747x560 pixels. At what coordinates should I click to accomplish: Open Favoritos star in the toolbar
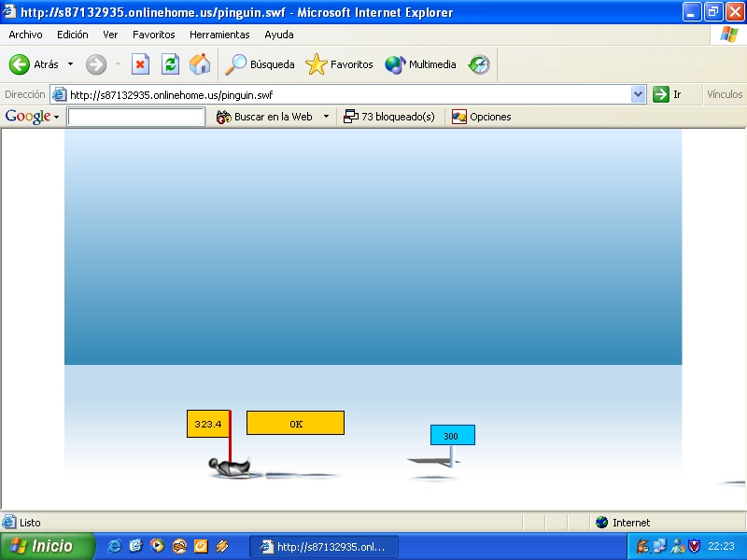(x=339, y=64)
